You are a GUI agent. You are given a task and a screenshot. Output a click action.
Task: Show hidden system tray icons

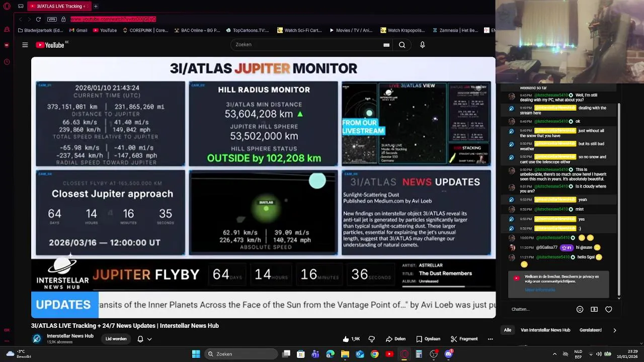click(554, 354)
